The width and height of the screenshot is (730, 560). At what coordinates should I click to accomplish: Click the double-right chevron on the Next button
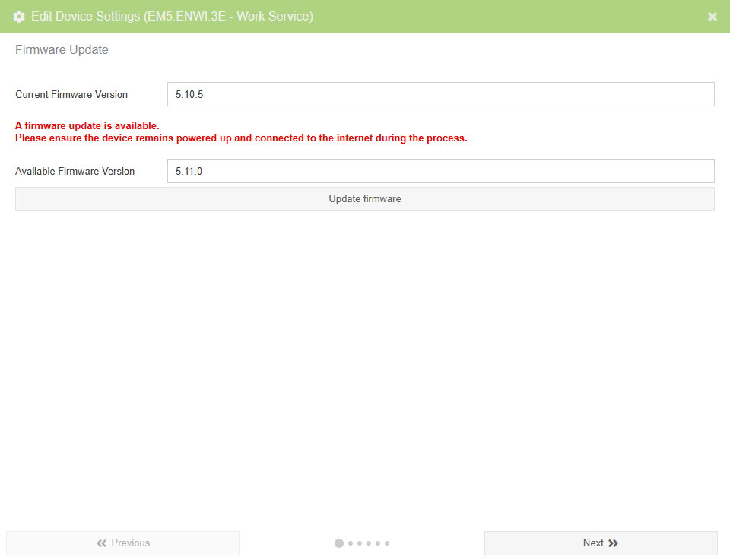click(x=613, y=543)
